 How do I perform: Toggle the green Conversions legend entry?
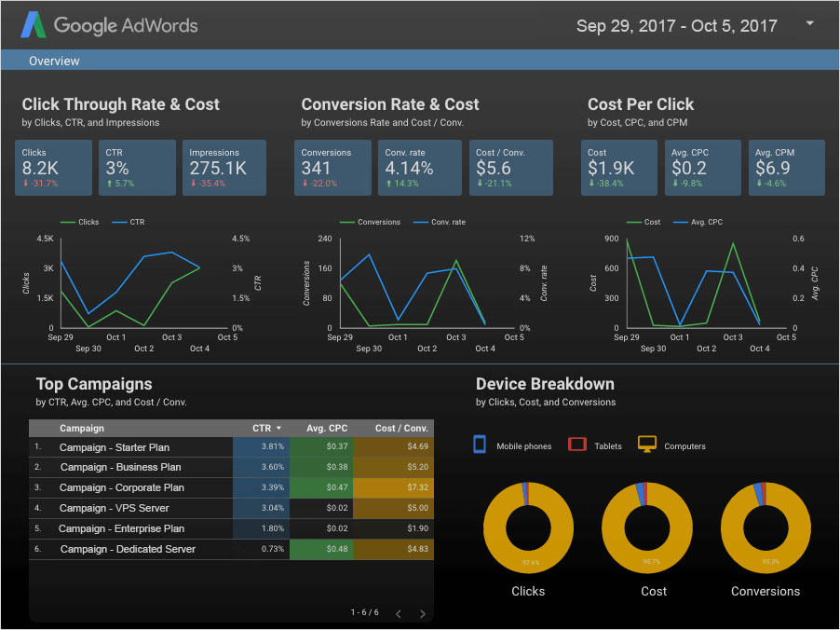pos(371,222)
